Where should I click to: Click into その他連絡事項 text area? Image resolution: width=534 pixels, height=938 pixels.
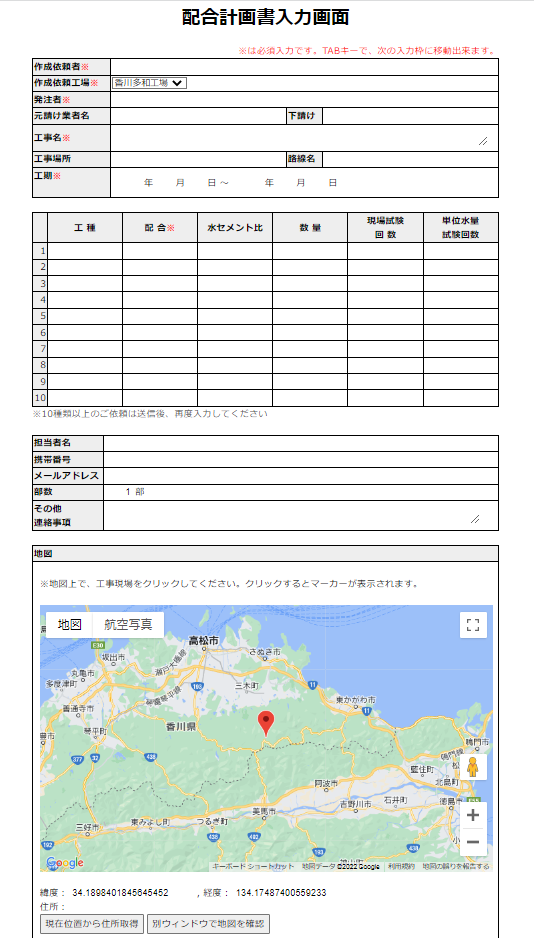293,515
